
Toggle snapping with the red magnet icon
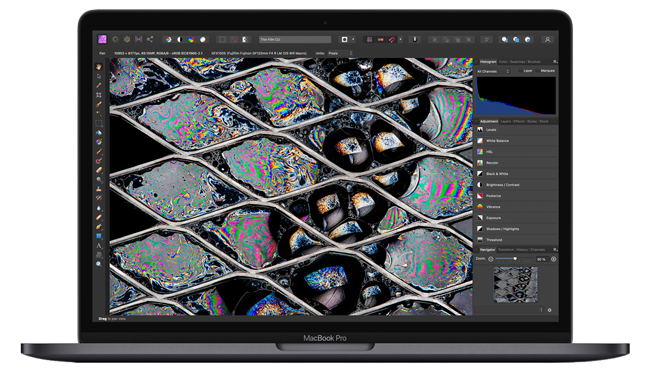click(392, 39)
